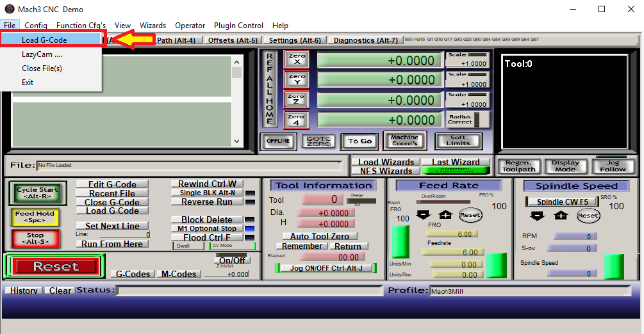
Task: Select LazyCam from File menu
Action: (x=51, y=54)
